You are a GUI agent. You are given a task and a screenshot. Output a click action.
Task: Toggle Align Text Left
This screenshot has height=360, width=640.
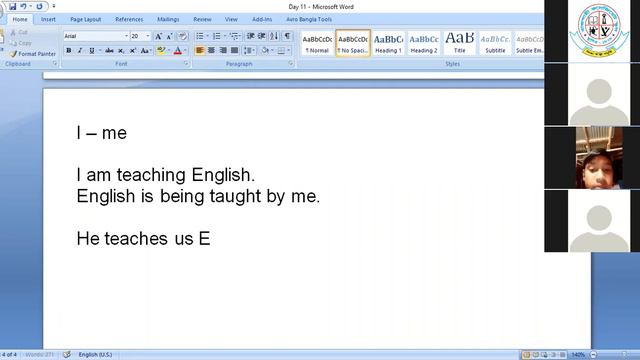click(199, 51)
